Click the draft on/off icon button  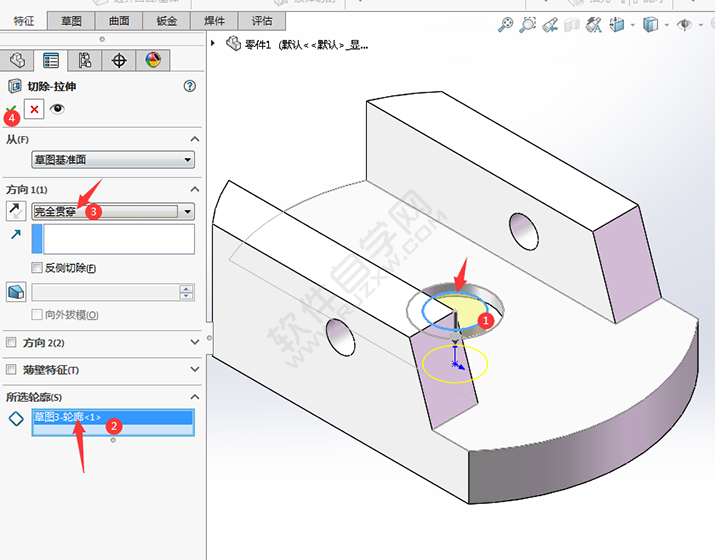[x=16, y=292]
